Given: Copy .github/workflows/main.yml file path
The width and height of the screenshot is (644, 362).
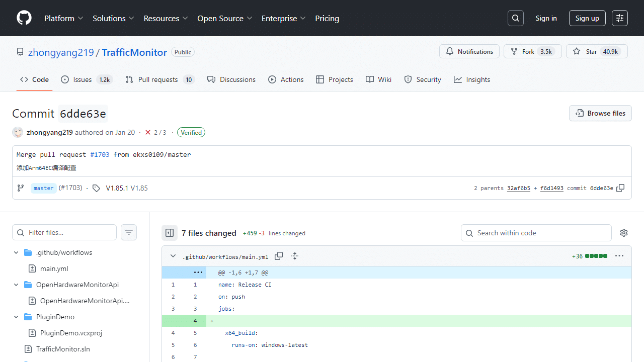Looking at the screenshot, I should pos(279,256).
